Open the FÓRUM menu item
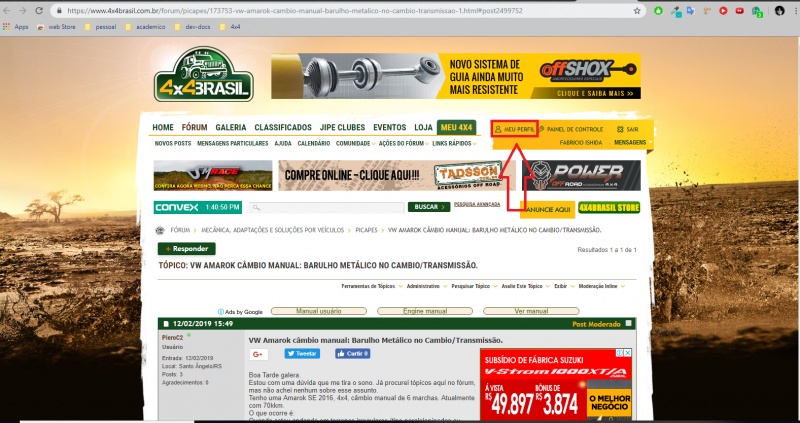The height and width of the screenshot is (423, 800). [x=194, y=128]
